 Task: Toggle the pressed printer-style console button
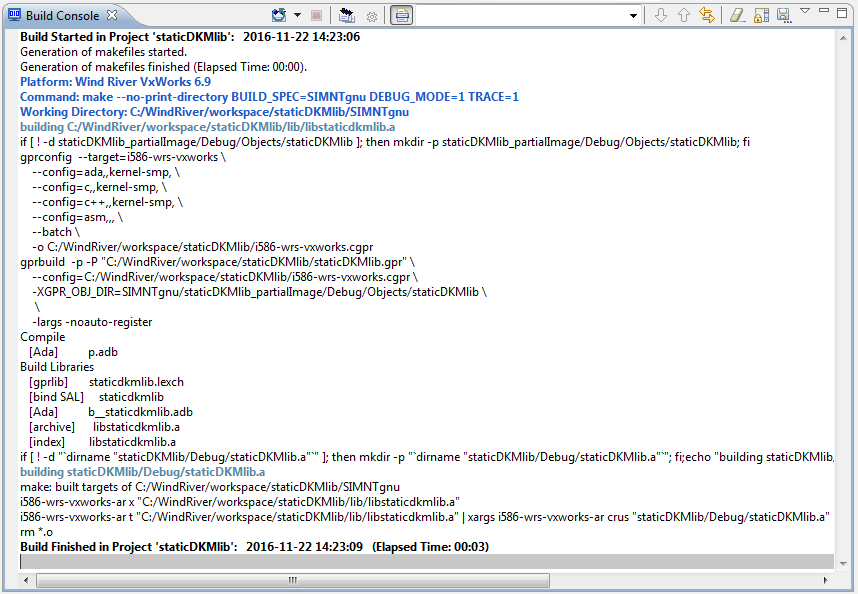pos(402,15)
